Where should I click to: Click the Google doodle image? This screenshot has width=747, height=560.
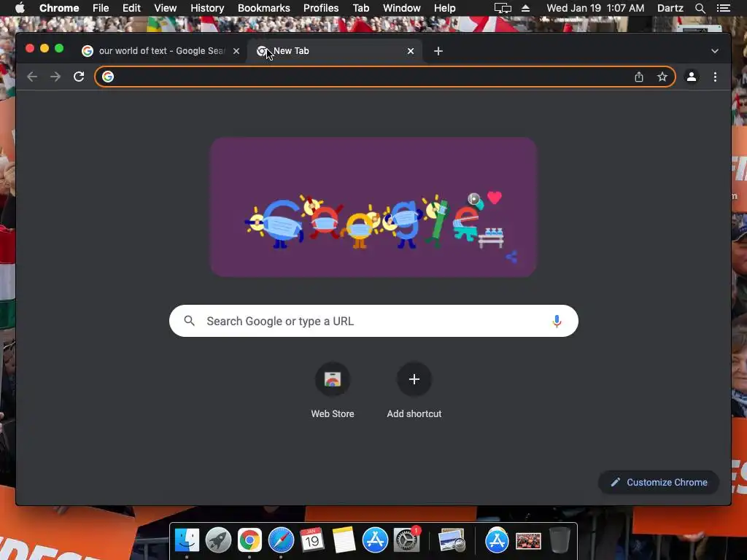pyautogui.click(x=373, y=207)
